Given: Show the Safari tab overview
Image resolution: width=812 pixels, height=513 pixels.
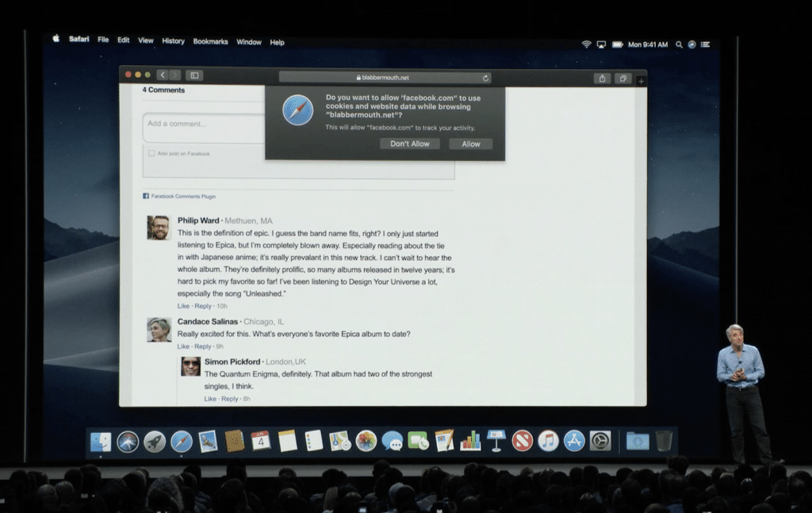Looking at the screenshot, I should click(x=623, y=78).
